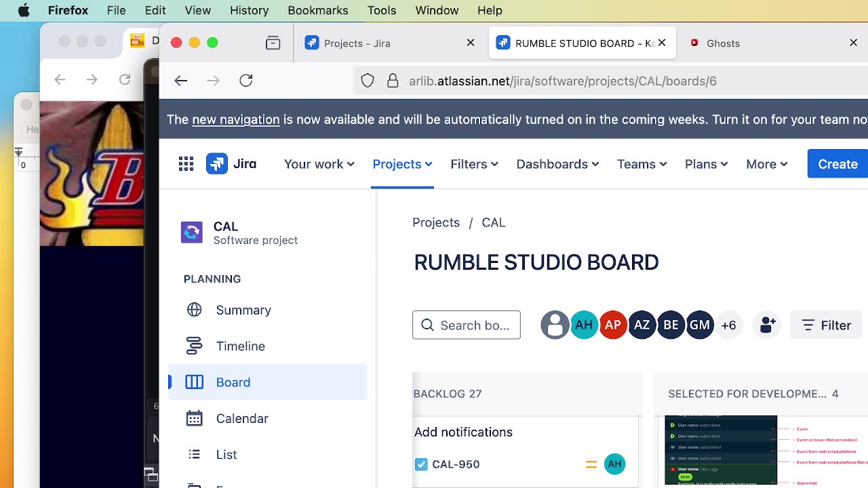Click the PLANNING section heading
This screenshot has height=488, width=868.
[x=212, y=279]
